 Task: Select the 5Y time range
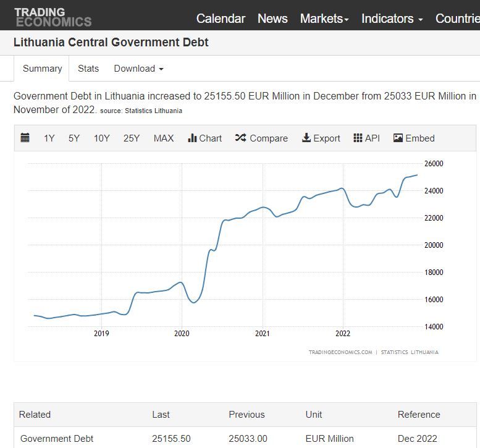(x=74, y=138)
